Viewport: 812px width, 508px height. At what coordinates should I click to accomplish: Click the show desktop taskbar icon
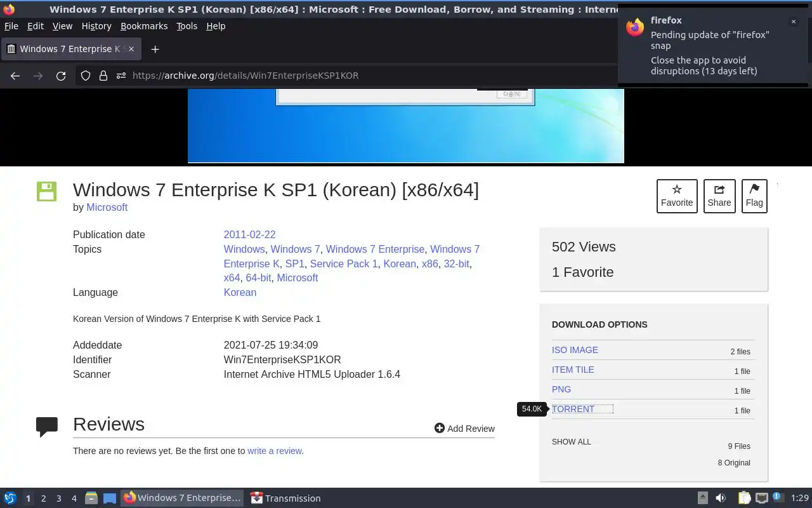[110, 498]
